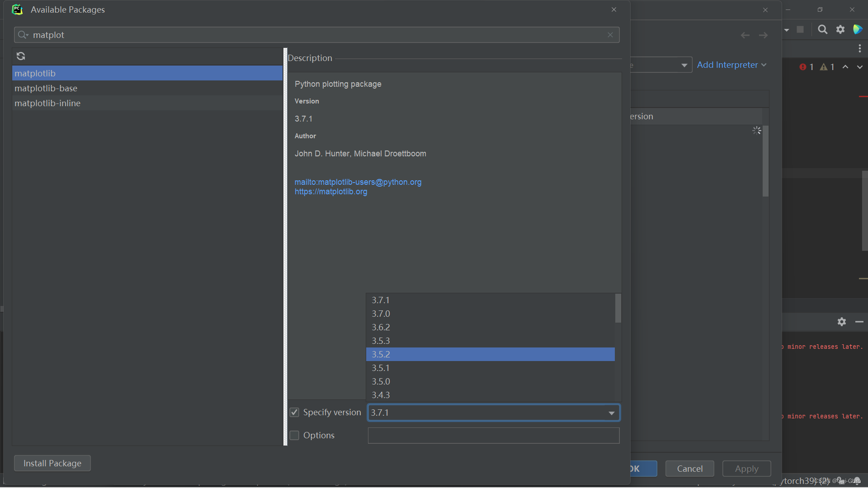Open the https://matplotlib.org link
Image resolution: width=868 pixels, height=488 pixels.
pos(331,192)
